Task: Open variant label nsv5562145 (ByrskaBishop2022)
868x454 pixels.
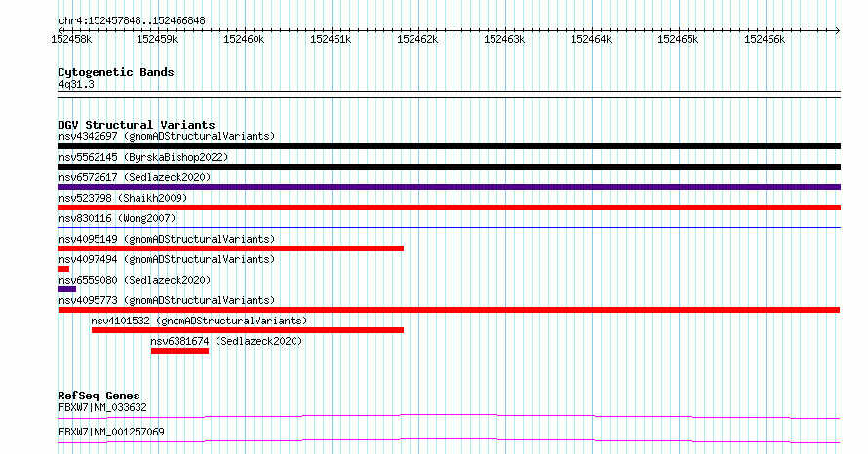Action: [143, 157]
